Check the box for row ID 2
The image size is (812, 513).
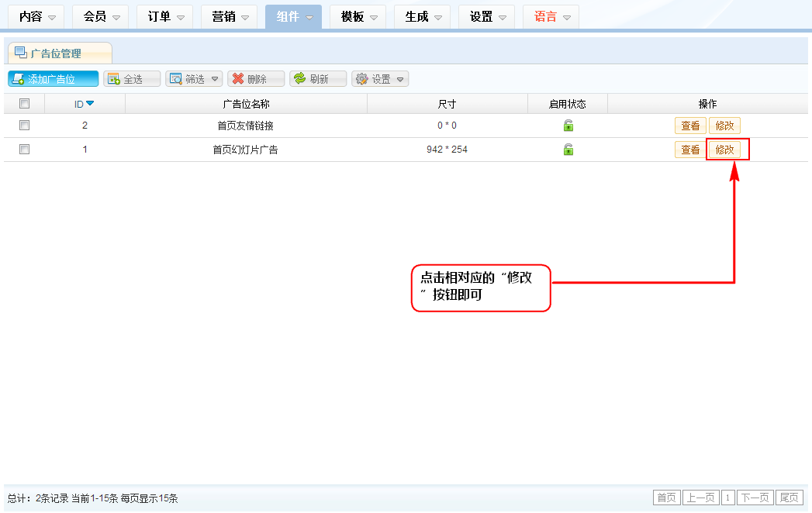click(x=24, y=126)
